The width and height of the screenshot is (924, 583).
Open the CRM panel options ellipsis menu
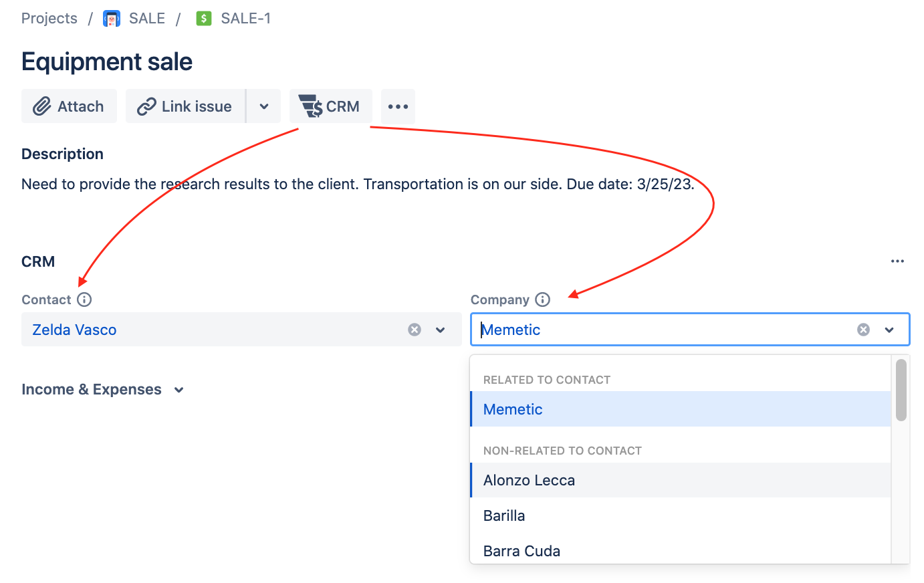coord(897,261)
